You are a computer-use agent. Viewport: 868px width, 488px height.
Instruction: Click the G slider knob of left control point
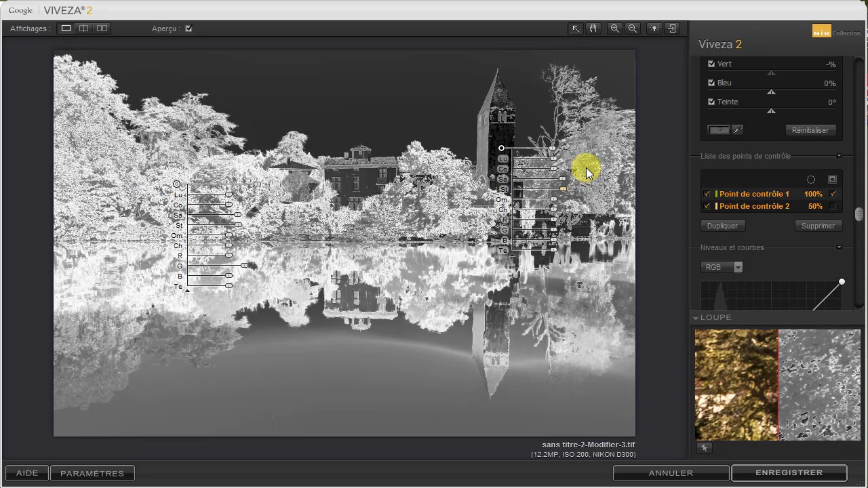click(244, 266)
